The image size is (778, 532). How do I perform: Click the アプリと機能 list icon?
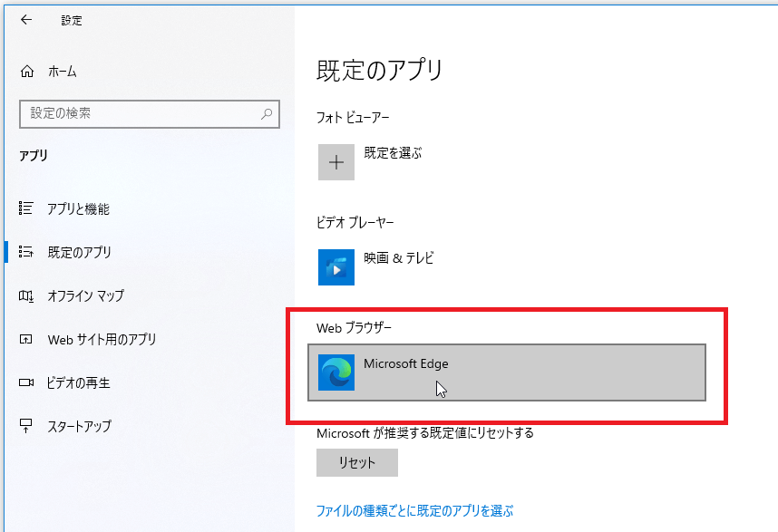(26, 208)
